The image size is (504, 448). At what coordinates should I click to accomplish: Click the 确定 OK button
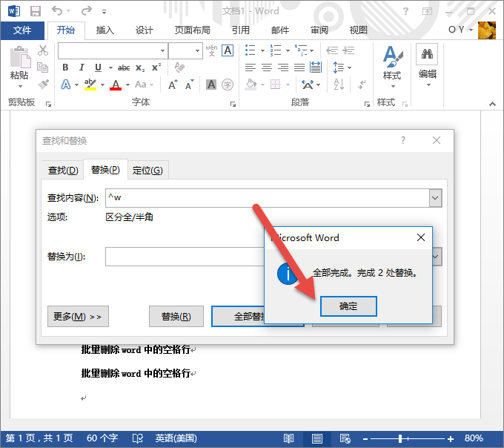point(348,306)
